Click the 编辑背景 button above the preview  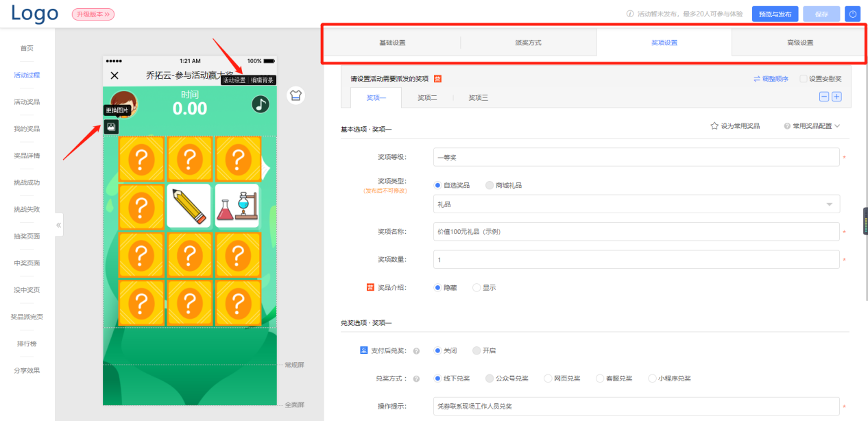[262, 80]
